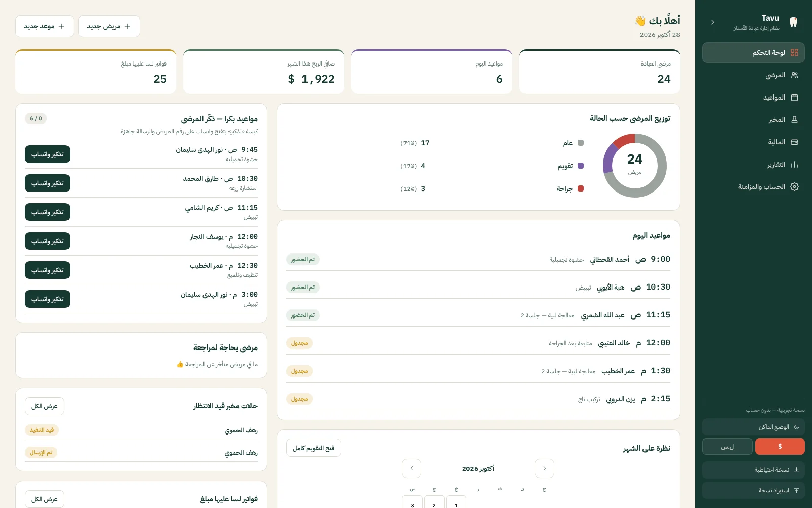812x508 pixels.
Task: Collapse the sidebar using the chevron arrow
Action: click(712, 22)
